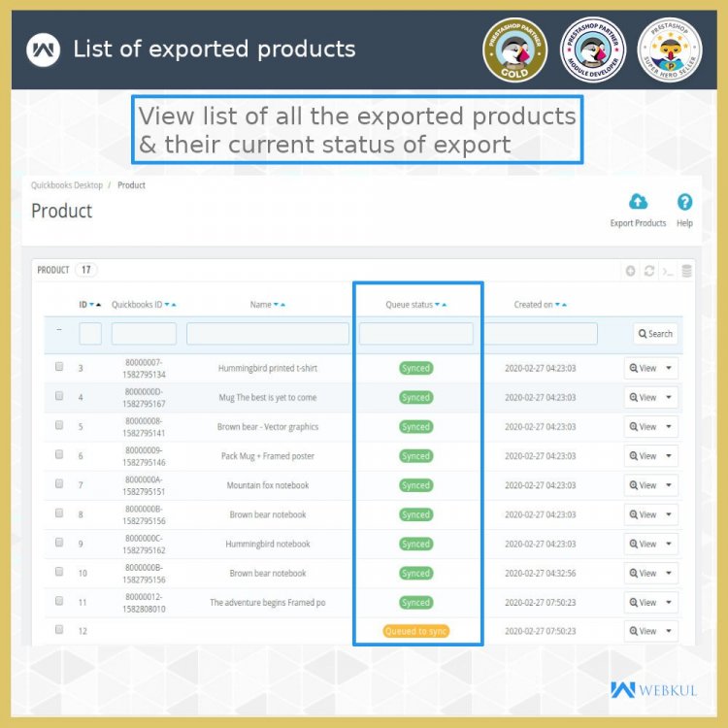Tick checkbox for Brown bear - Vector graphics
Viewport: 728px width, 728px height.
[x=59, y=425]
